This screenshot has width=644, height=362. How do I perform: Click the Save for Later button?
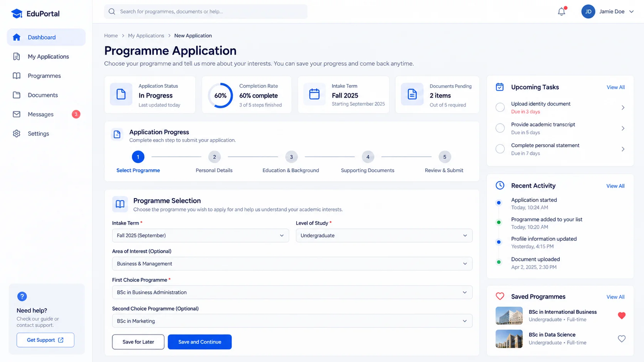(138, 342)
